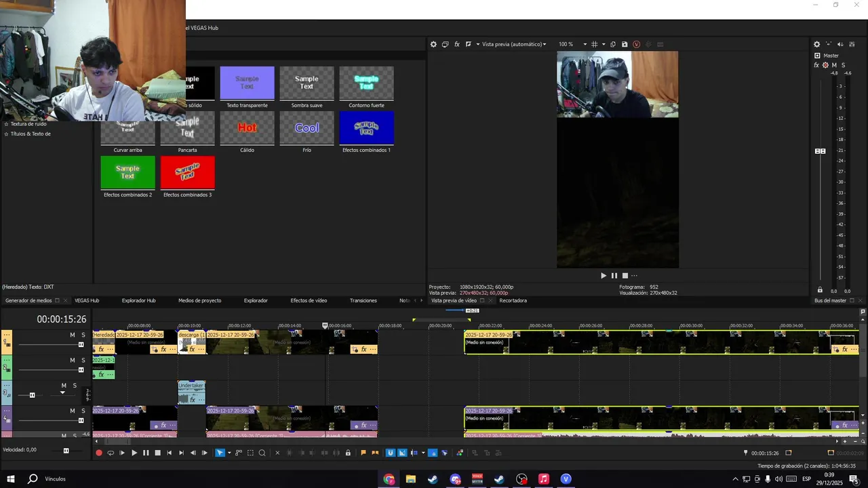Open Master bus settings gear
The height and width of the screenshot is (488, 868).
[816, 44]
